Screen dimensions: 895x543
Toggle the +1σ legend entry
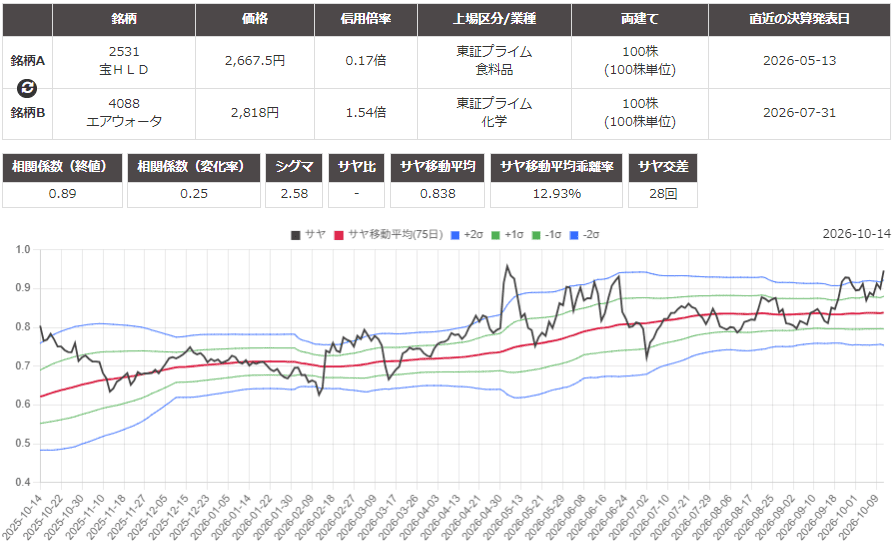click(x=507, y=235)
